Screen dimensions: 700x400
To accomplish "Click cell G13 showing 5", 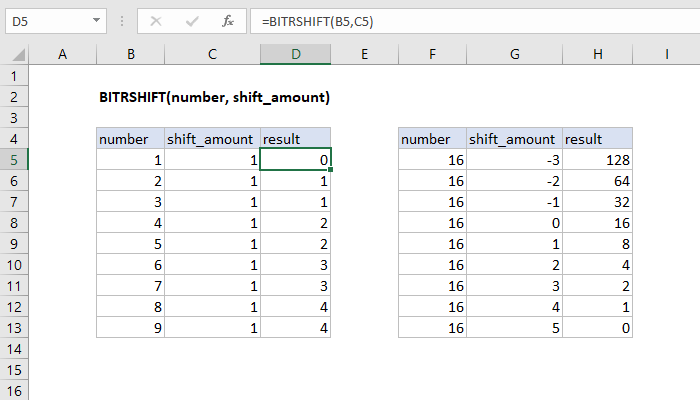I will point(514,328).
